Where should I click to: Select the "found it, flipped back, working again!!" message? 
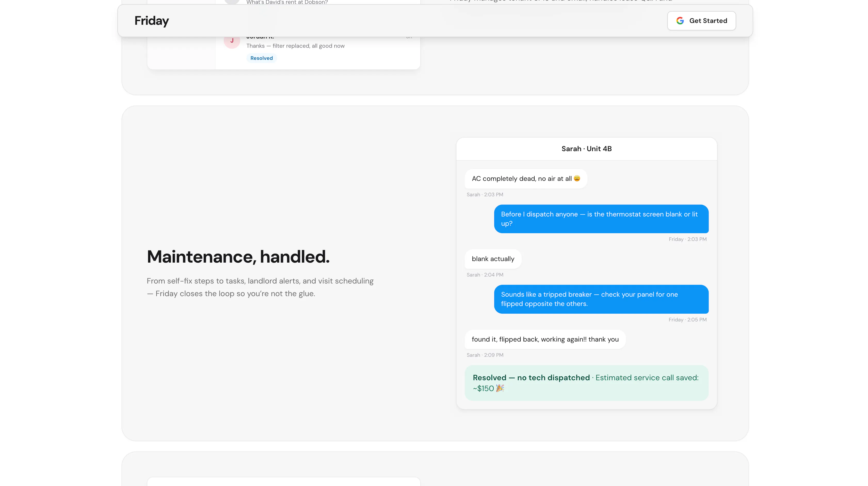click(545, 339)
